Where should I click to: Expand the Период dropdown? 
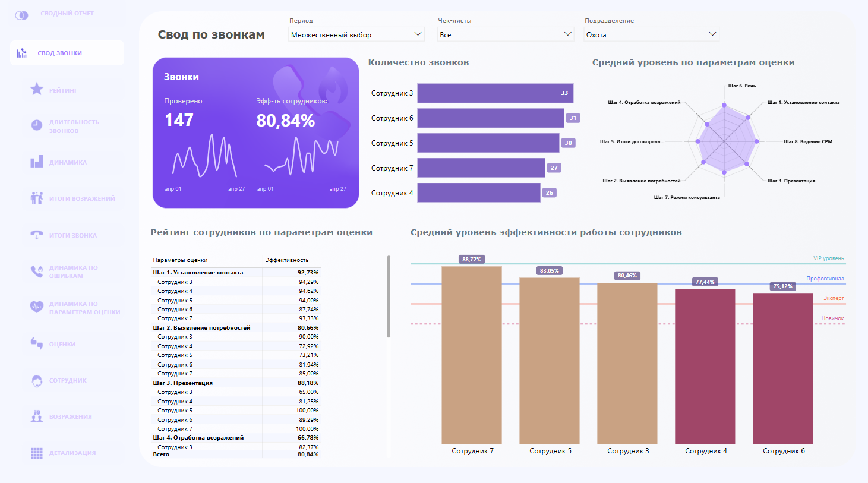(356, 34)
